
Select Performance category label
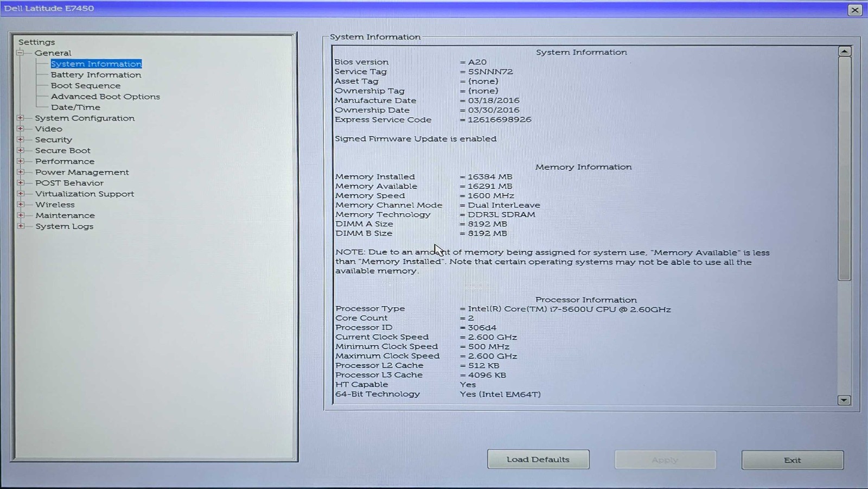point(65,162)
